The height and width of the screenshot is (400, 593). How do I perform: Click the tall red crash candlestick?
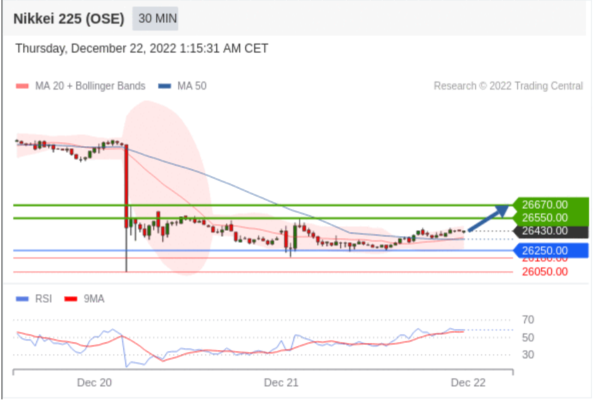click(x=126, y=186)
